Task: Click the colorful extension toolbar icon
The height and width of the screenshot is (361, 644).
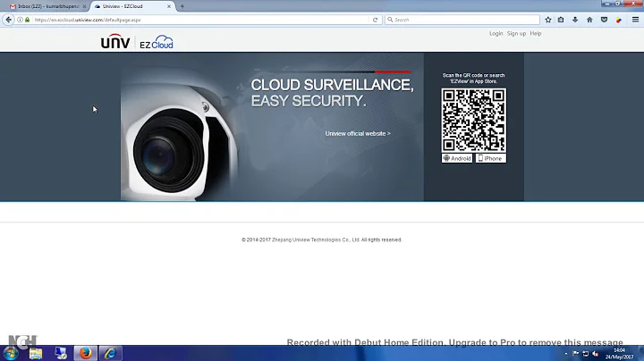Action: tap(619, 20)
